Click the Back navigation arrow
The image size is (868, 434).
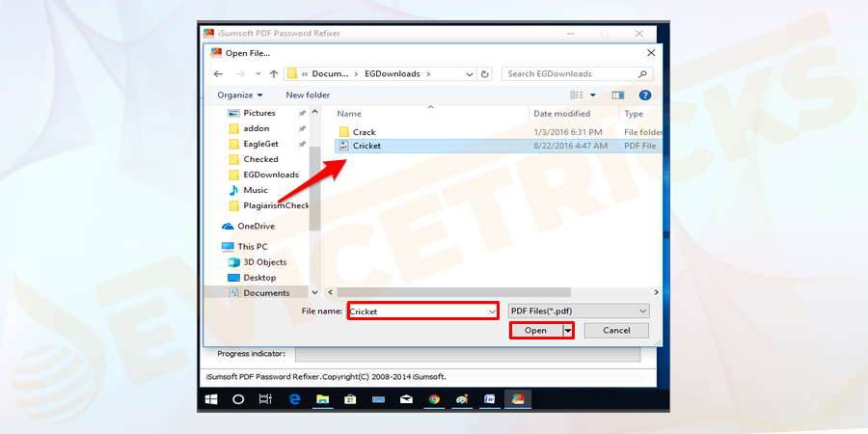tap(218, 73)
